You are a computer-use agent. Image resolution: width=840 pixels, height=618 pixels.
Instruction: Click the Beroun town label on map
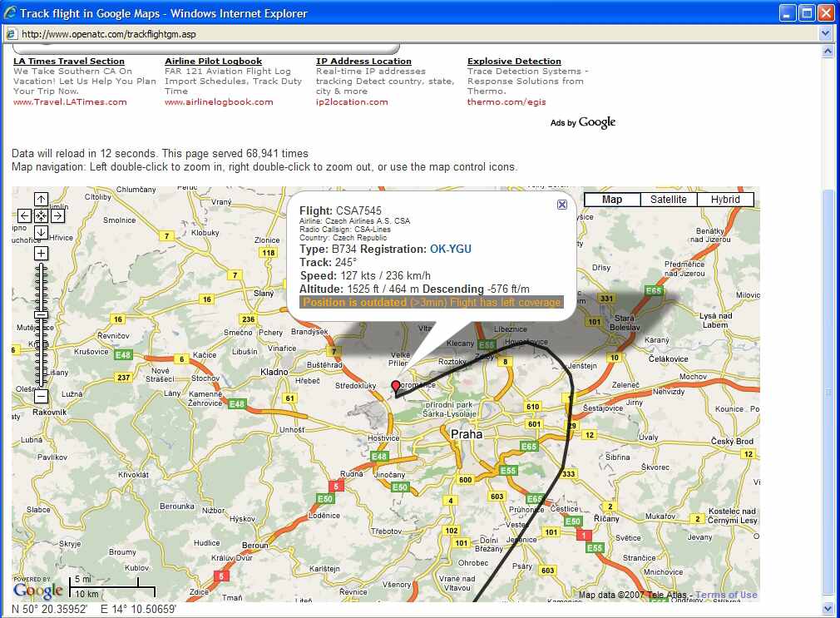pos(255,545)
